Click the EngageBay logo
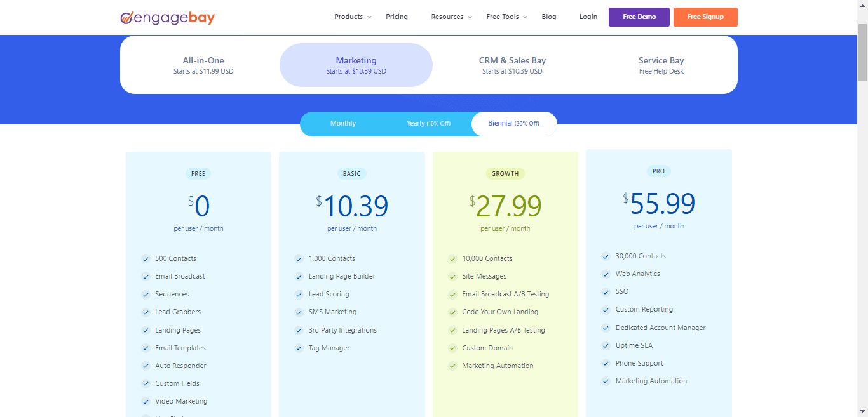This screenshot has height=417, width=868. (x=168, y=17)
